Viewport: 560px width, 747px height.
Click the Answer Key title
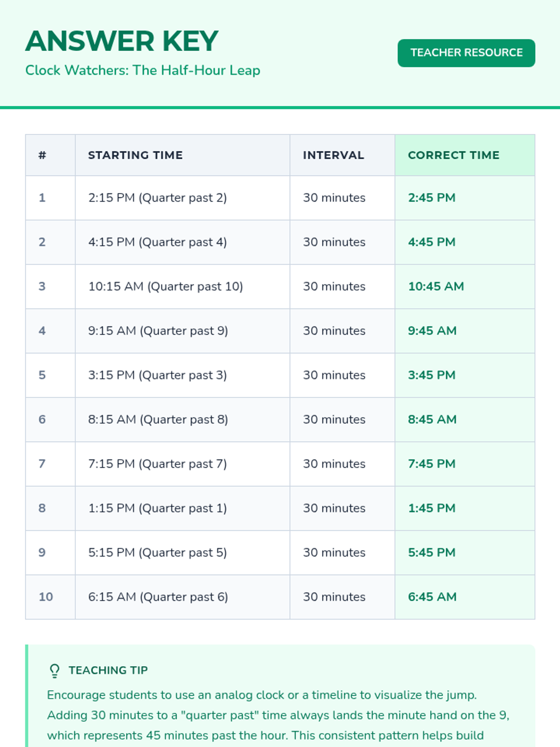[122, 41]
